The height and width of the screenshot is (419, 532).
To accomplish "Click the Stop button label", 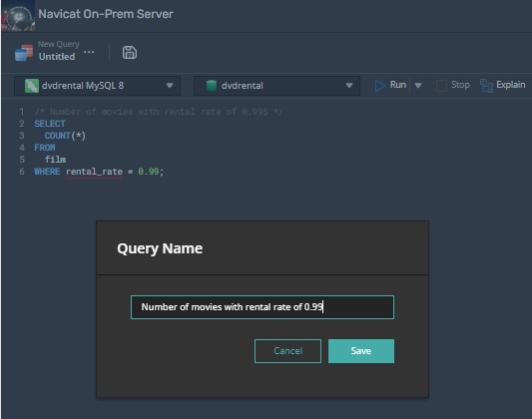I will (x=460, y=85).
